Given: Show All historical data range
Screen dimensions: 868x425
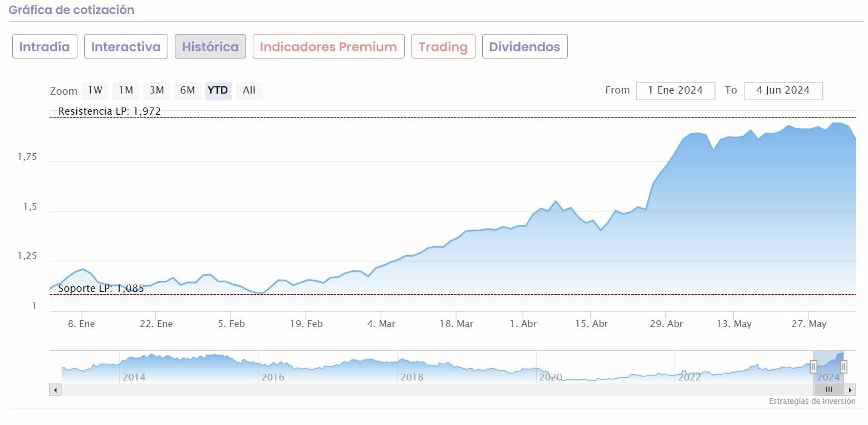Looking at the screenshot, I should pos(249,90).
